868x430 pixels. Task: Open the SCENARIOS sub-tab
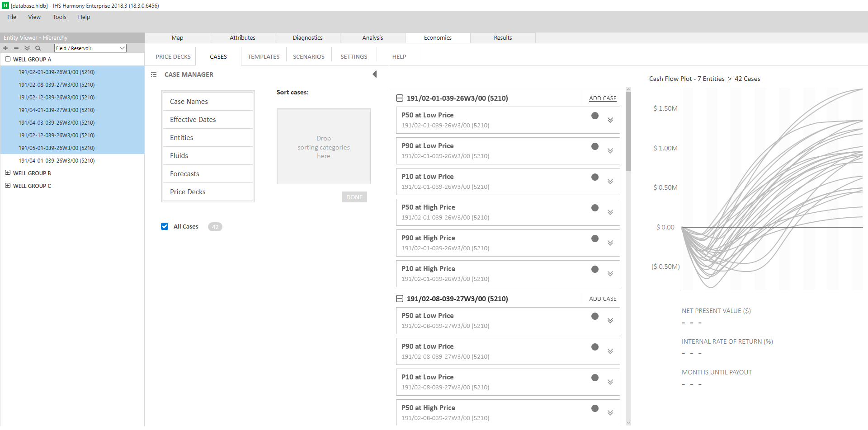pos(309,57)
